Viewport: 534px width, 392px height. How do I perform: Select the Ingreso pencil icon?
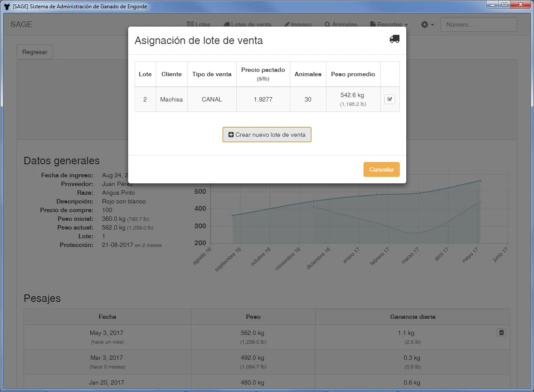pos(287,24)
